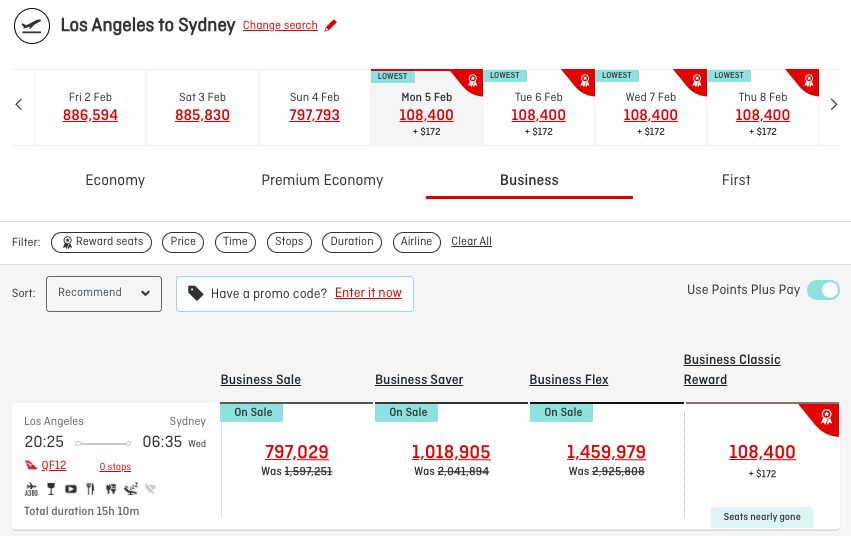Choose Business Flex fare 1,459,979
The width and height of the screenshot is (851, 536).
tap(606, 452)
